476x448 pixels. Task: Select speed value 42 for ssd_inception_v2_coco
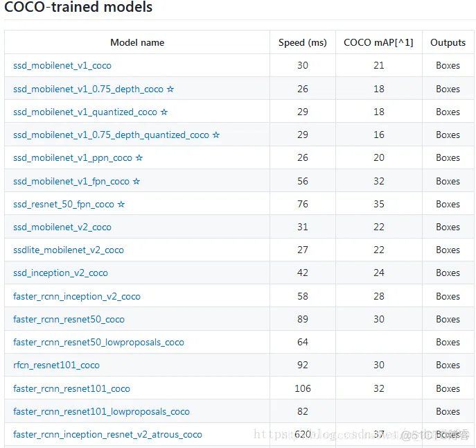click(303, 273)
